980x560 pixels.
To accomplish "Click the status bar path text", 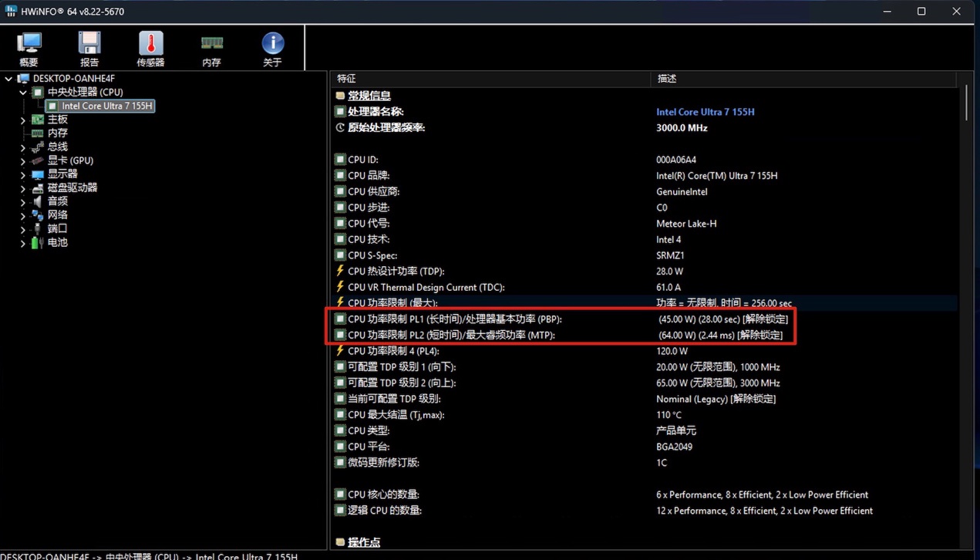I will pos(149,555).
